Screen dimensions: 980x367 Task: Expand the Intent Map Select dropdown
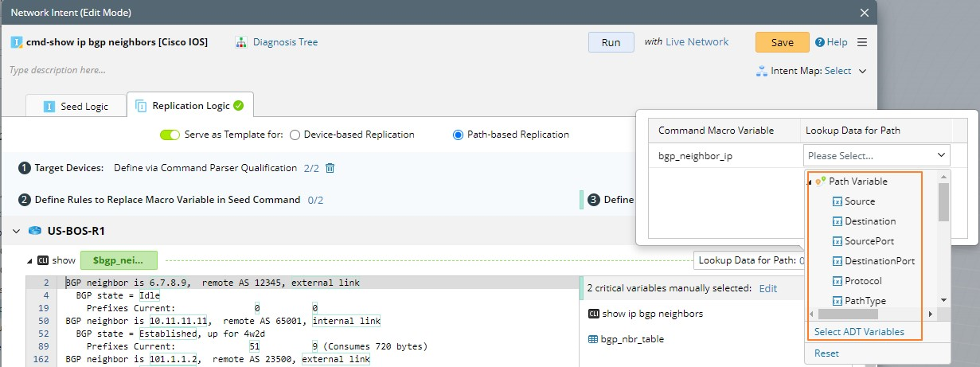[x=861, y=71]
